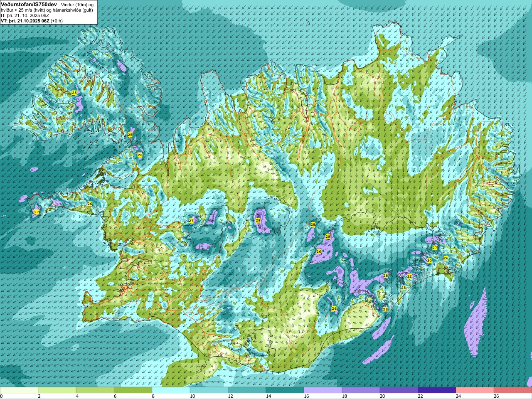
Task: Click the yellow gust marker labeled 29
Action: [x=328, y=236]
